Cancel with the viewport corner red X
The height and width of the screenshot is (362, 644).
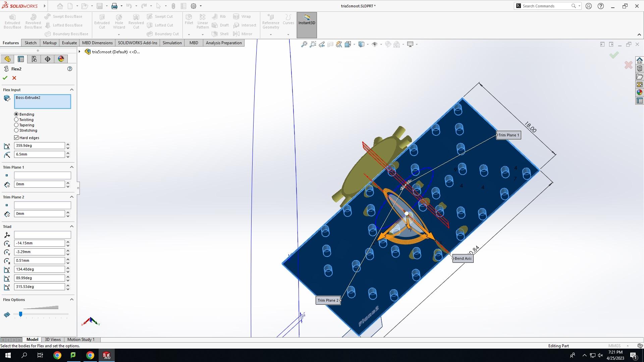[x=629, y=65]
